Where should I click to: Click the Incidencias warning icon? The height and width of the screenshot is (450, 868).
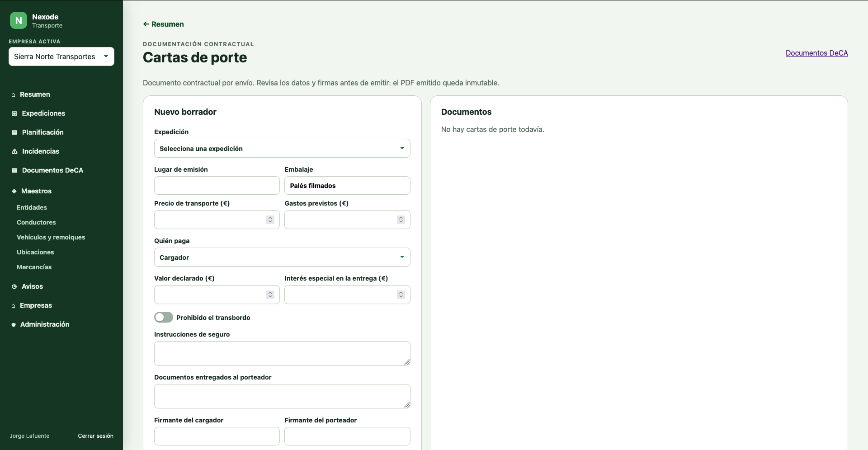14,151
